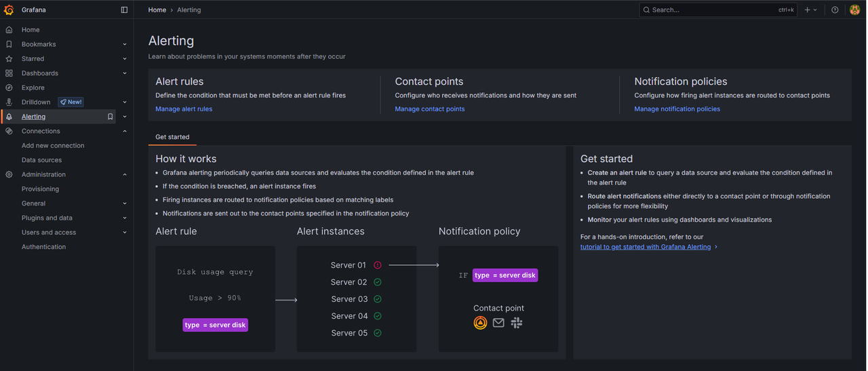Click the type = server disk label in Notification policy
Screen dimensions: 868x371
point(505,275)
